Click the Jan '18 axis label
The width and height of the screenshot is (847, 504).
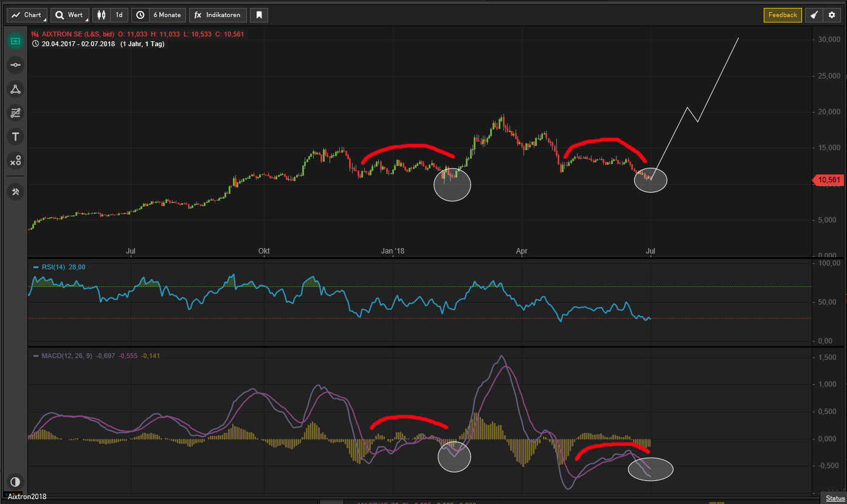point(393,250)
